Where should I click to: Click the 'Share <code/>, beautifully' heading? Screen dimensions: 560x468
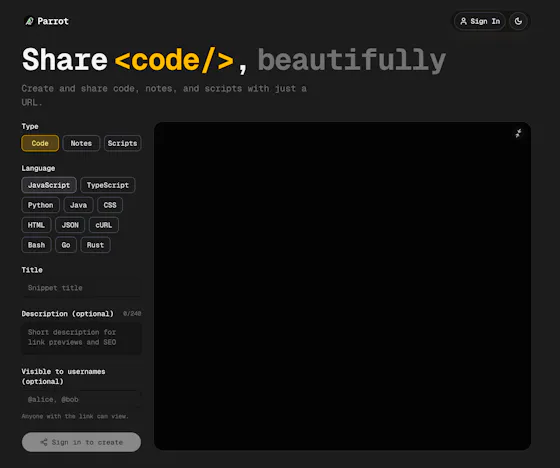tap(234, 60)
